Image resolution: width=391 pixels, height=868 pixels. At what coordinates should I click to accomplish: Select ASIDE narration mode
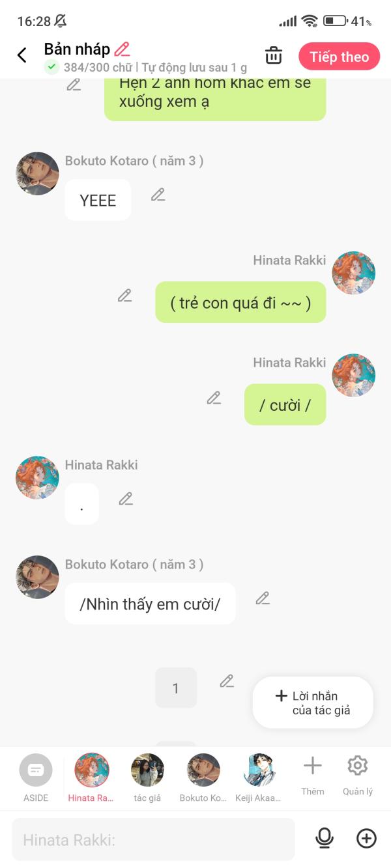[36, 779]
